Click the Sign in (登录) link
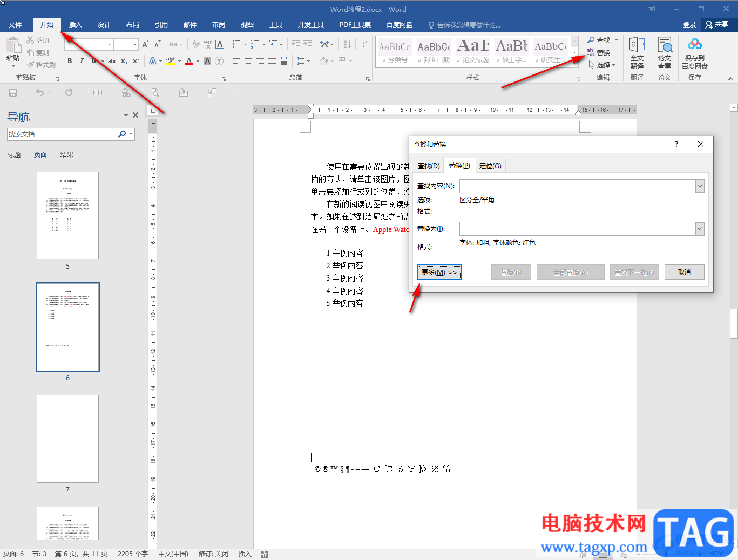Image resolution: width=738 pixels, height=560 pixels. click(689, 25)
